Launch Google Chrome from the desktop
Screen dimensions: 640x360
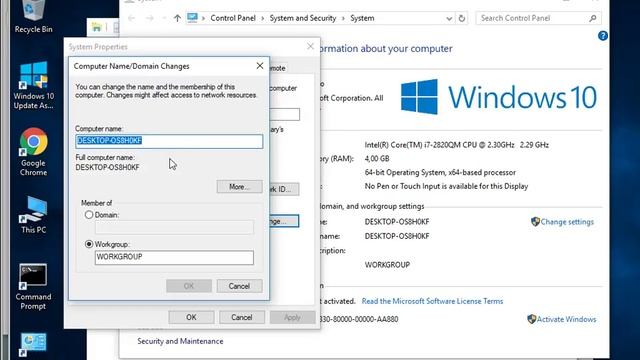coord(33,152)
